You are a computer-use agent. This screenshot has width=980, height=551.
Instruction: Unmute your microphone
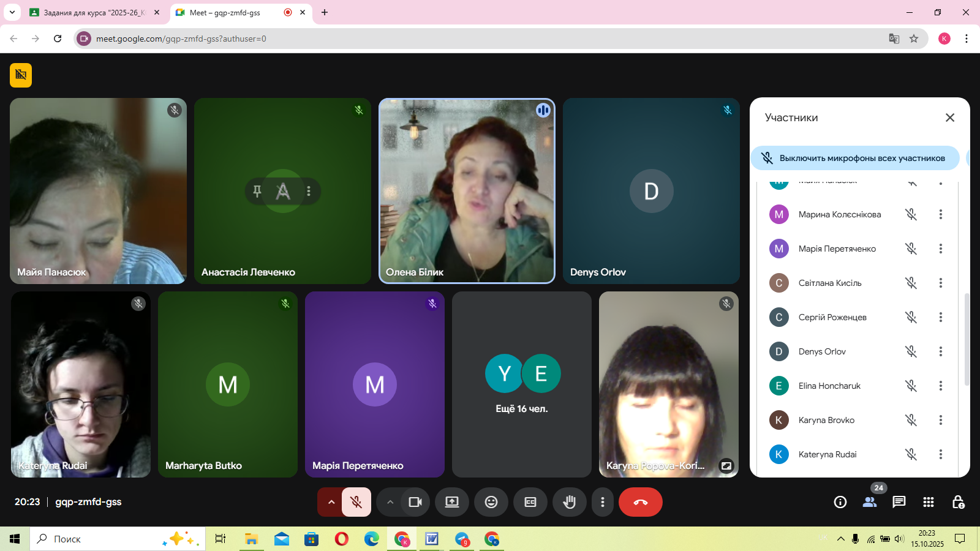(x=356, y=502)
